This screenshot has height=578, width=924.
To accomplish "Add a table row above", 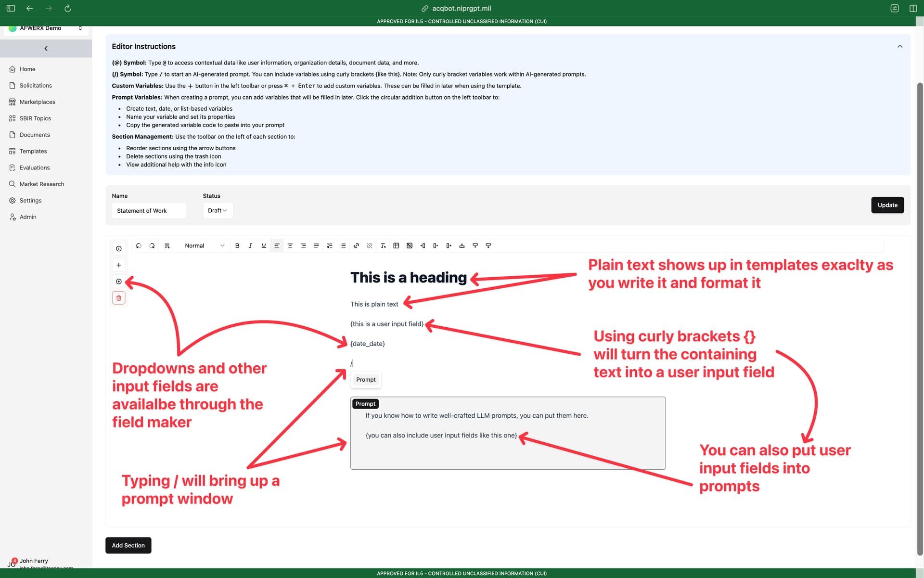I will coord(462,245).
